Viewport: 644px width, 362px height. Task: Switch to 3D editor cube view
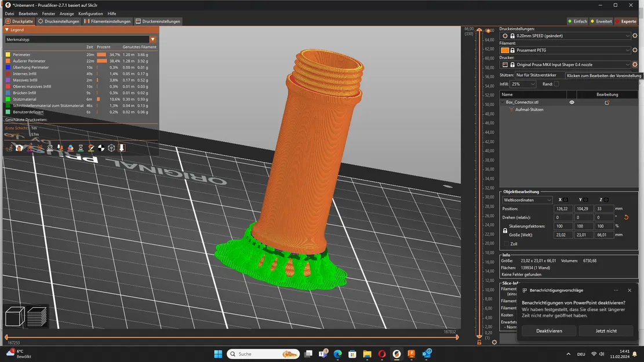coord(15,316)
